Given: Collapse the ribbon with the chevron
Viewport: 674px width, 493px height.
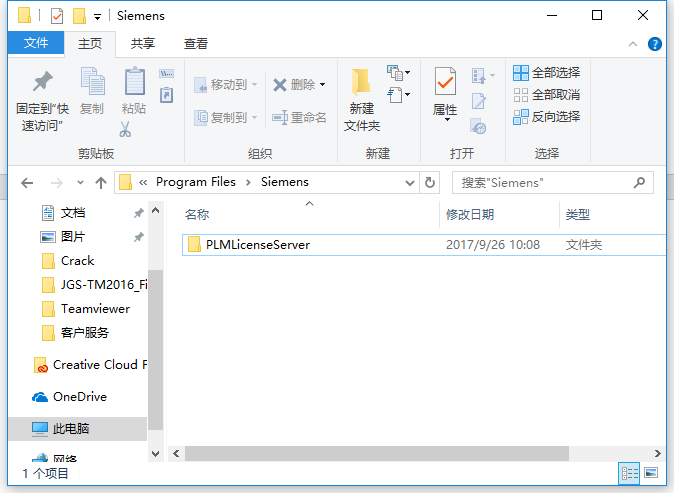Looking at the screenshot, I should point(633,44).
